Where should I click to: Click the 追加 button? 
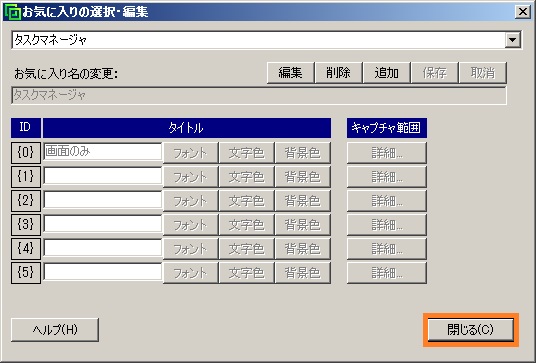click(x=387, y=73)
